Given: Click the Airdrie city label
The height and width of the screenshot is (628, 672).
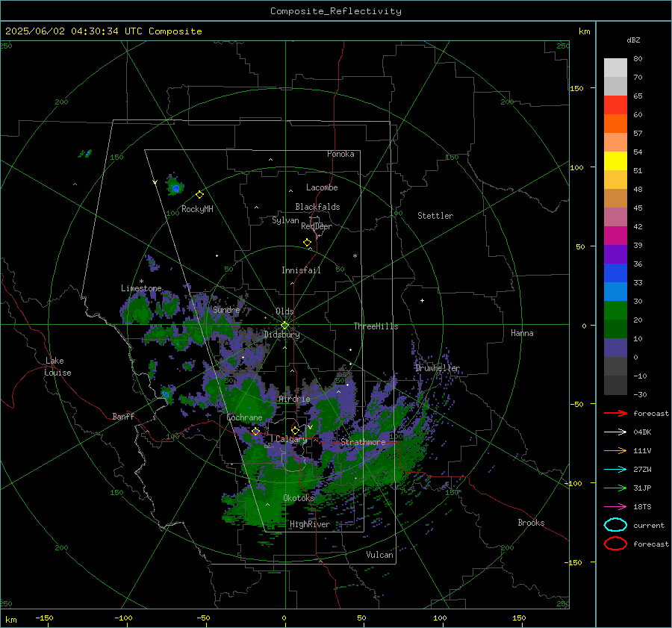Looking at the screenshot, I should click(x=294, y=399).
